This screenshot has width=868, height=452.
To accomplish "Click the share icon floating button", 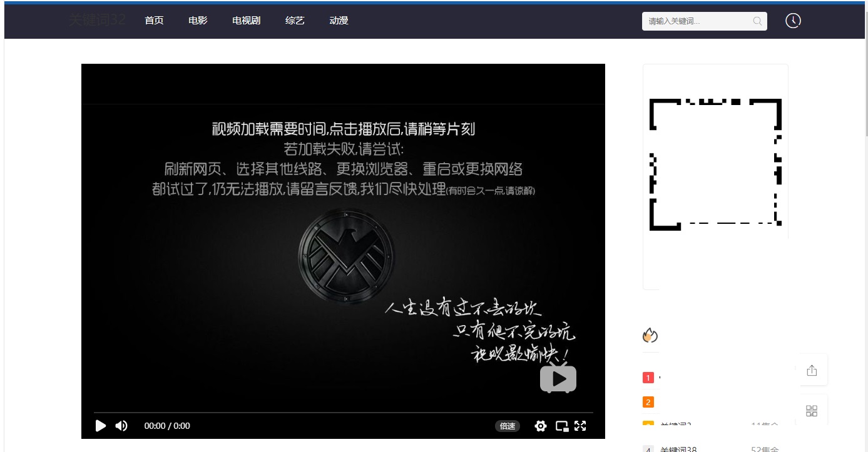I will (x=812, y=370).
